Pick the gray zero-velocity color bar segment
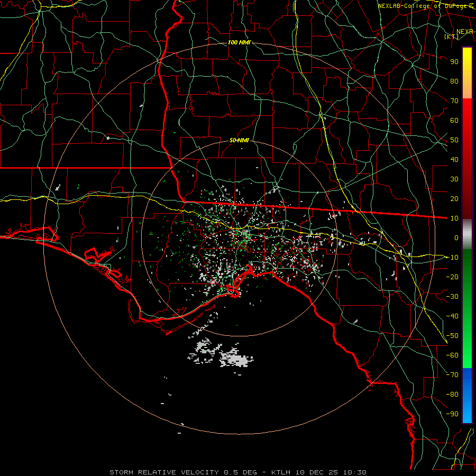This screenshot has width=476, height=476. pyautogui.click(x=467, y=234)
